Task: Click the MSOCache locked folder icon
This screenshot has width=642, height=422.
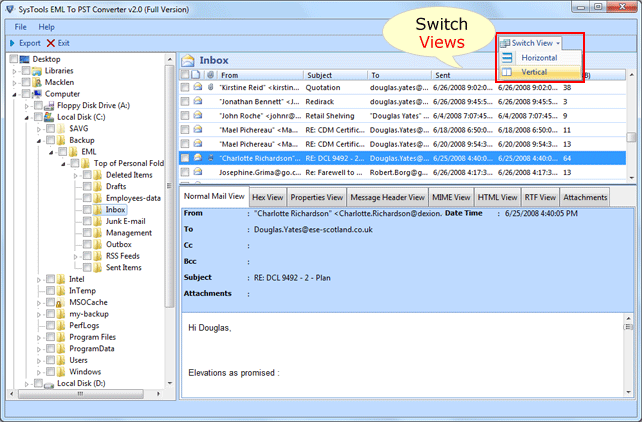Action: pos(61,302)
